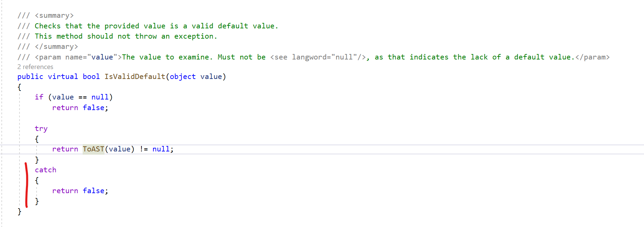Viewport: 644px width, 227px height.
Task: Click 'return false;' inside the catch block
Action: (80, 191)
